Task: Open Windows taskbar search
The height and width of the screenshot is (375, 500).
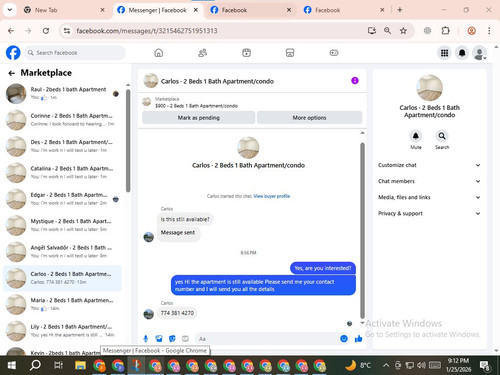Action: tap(35, 365)
